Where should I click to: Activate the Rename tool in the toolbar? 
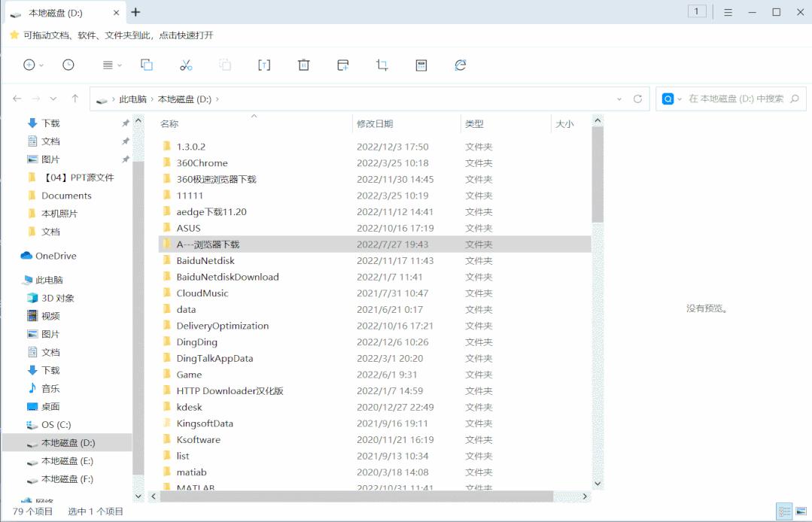(x=264, y=65)
